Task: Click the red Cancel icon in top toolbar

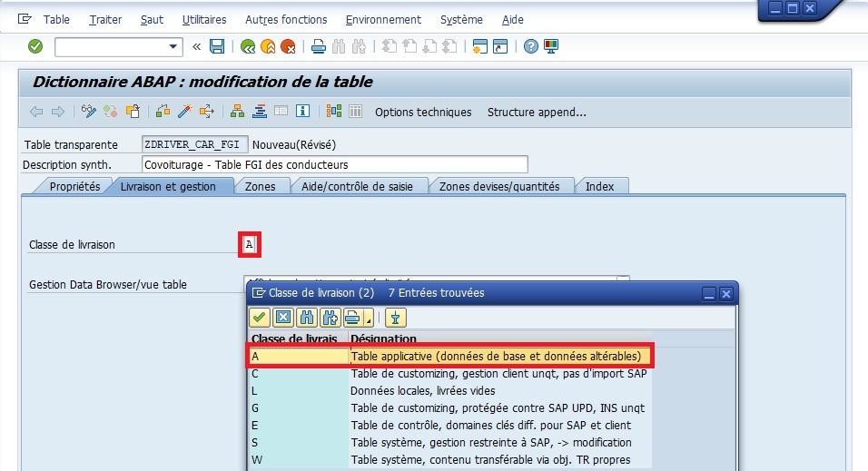Action: coord(288,46)
